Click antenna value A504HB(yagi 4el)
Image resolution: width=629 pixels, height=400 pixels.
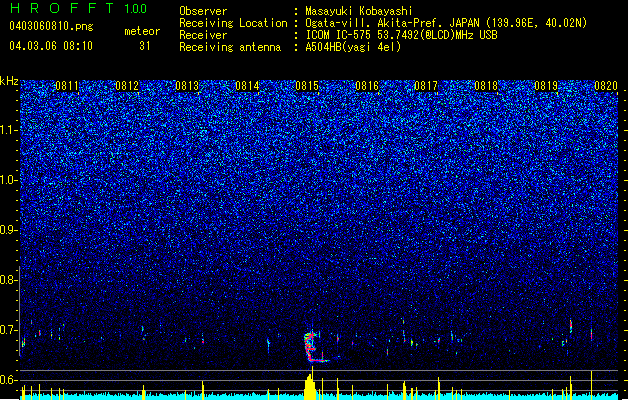pyautogui.click(x=353, y=47)
